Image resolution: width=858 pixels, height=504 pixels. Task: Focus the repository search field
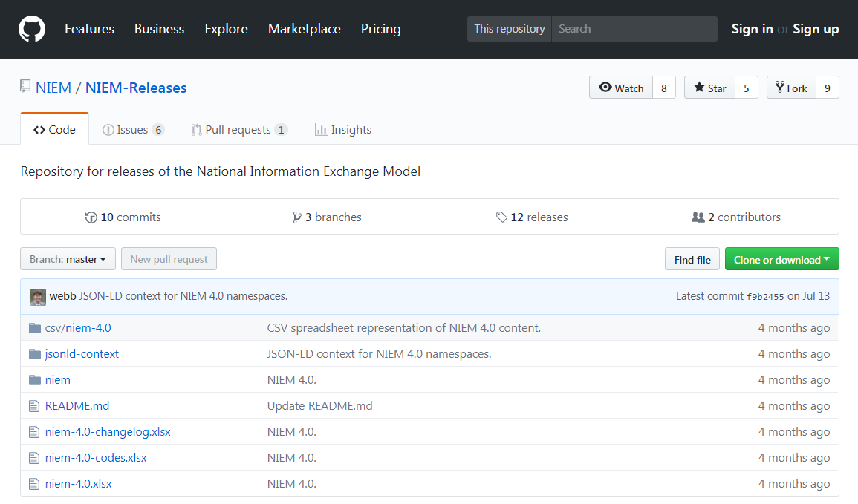pos(634,29)
